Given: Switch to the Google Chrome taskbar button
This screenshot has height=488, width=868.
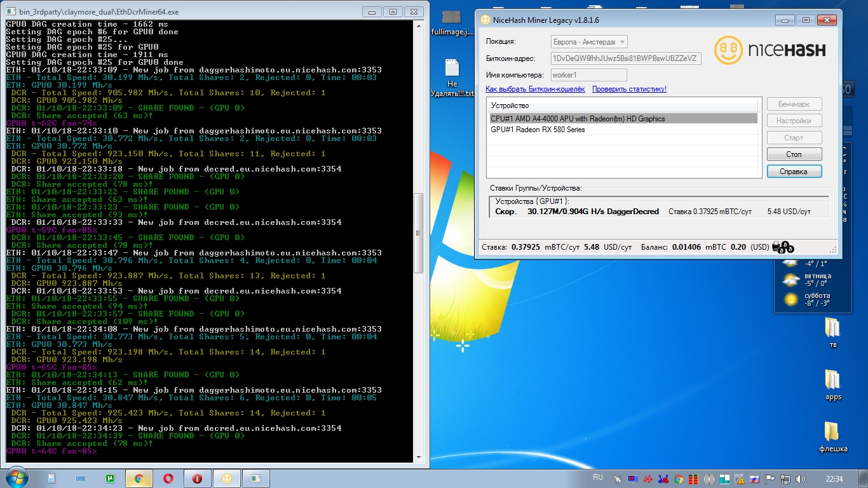Looking at the screenshot, I should click(139, 478).
